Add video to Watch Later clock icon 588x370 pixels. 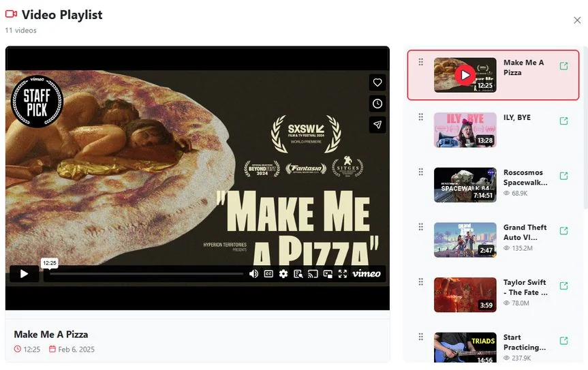point(377,104)
